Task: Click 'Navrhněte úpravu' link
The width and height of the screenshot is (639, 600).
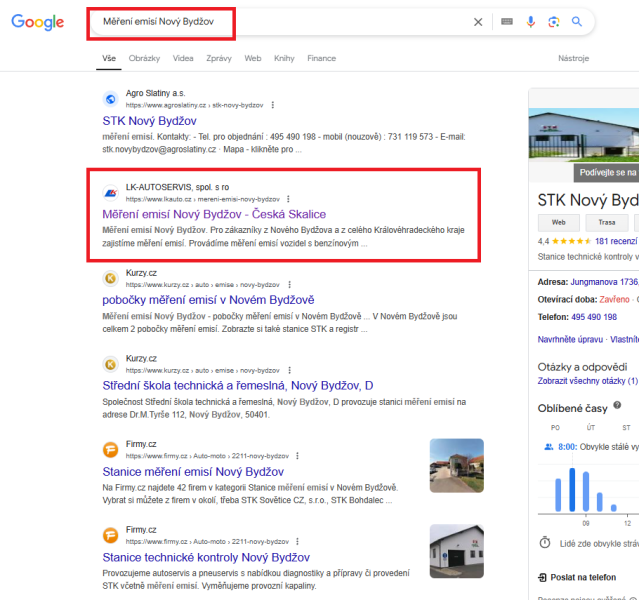Action: [x=570, y=339]
